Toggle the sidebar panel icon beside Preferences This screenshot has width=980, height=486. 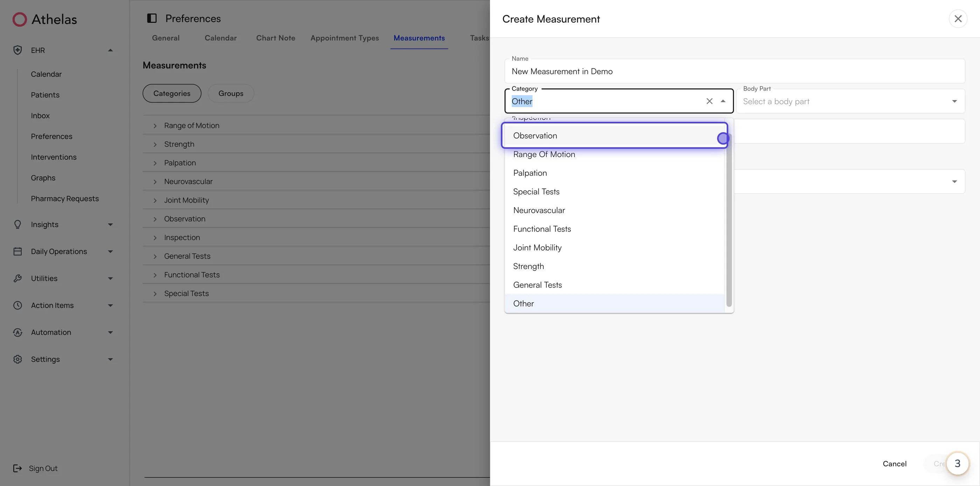(x=152, y=18)
